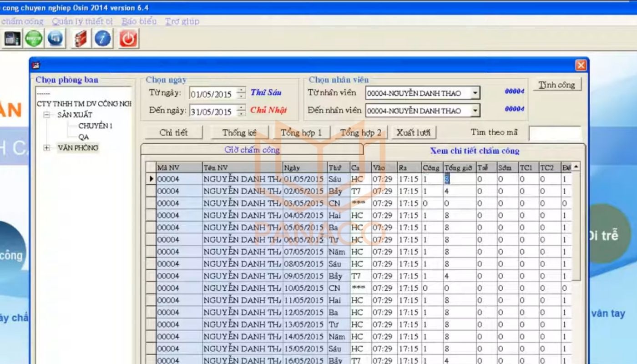The image size is (637, 364).
Task: Open the red book toolbar icon
Action: [81, 39]
